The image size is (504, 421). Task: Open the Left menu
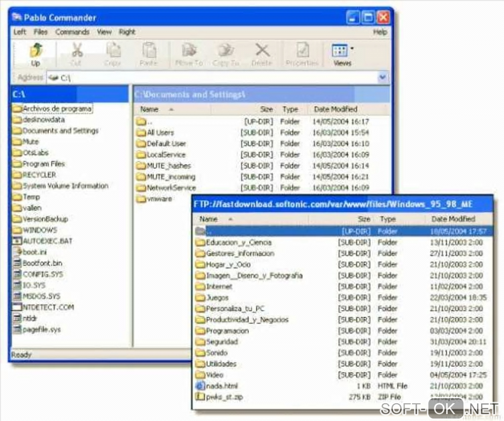click(x=20, y=32)
